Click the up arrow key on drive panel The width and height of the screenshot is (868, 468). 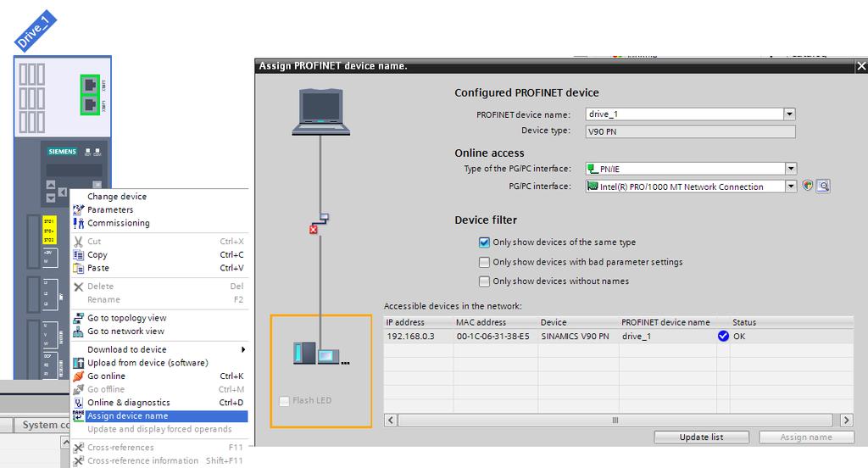[x=50, y=185]
